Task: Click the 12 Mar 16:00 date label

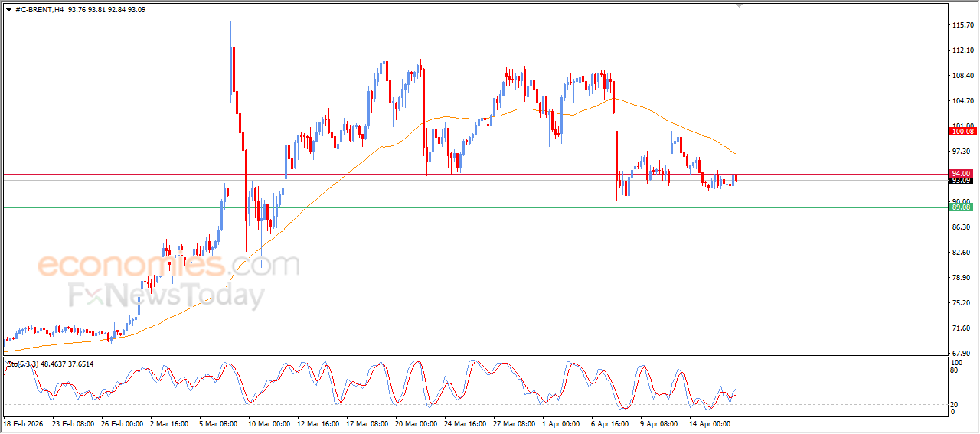Action: [319, 423]
